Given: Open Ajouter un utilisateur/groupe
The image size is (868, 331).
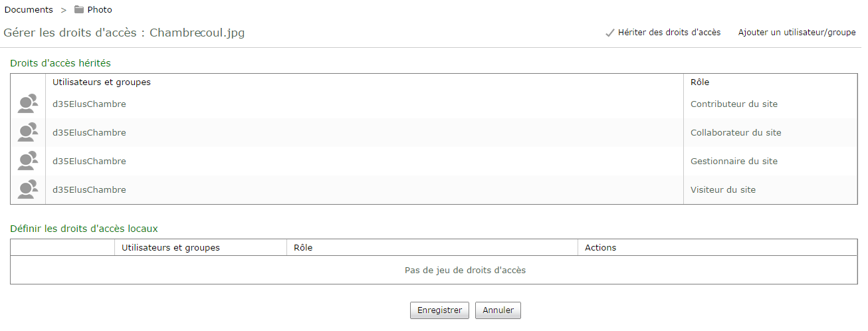Looking at the screenshot, I should [x=797, y=33].
